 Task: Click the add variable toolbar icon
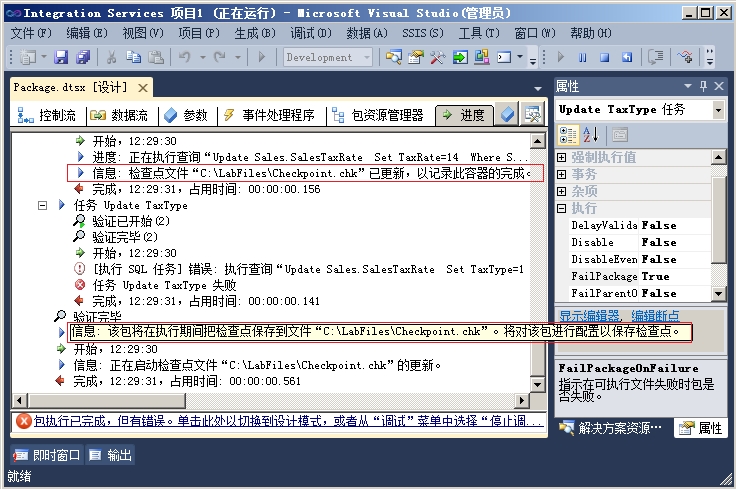(x=685, y=57)
